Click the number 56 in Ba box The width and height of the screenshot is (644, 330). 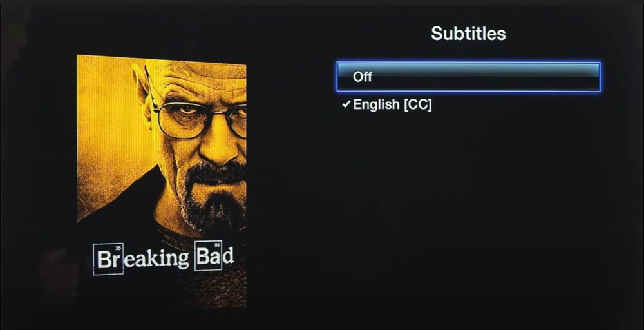pos(217,245)
